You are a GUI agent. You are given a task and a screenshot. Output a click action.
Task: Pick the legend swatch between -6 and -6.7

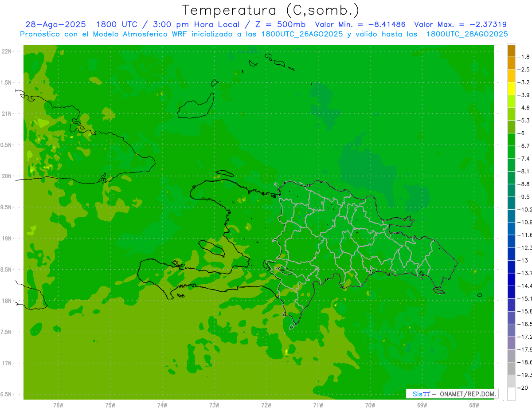[x=511, y=140]
